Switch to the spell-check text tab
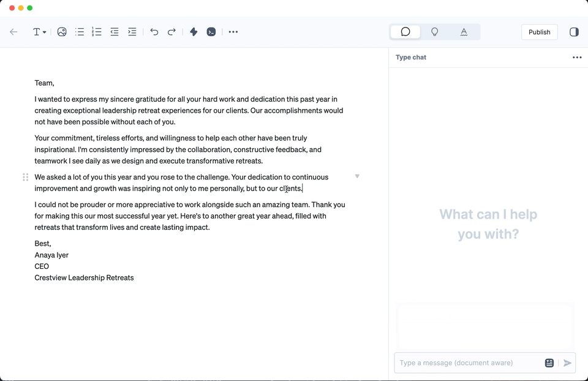The image size is (588, 381). [x=464, y=32]
